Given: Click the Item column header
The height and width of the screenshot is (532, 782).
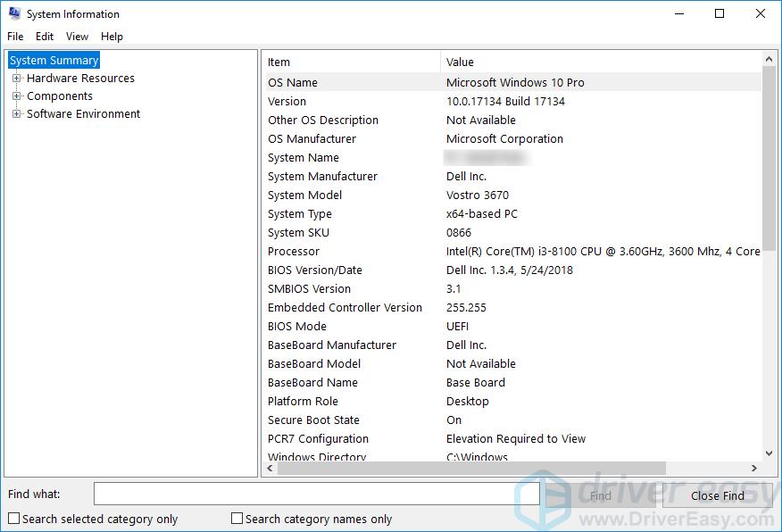Looking at the screenshot, I should [x=352, y=62].
